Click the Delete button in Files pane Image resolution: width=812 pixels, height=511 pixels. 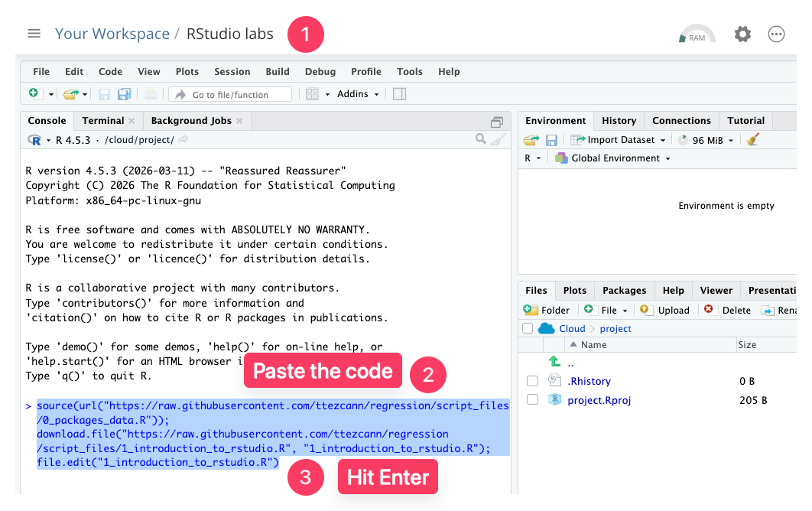[727, 310]
